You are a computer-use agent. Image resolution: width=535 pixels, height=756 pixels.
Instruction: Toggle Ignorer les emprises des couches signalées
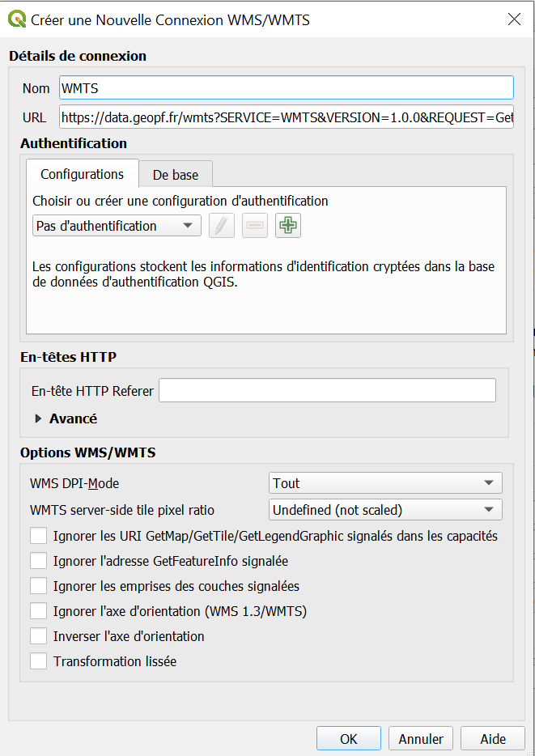(x=38, y=585)
